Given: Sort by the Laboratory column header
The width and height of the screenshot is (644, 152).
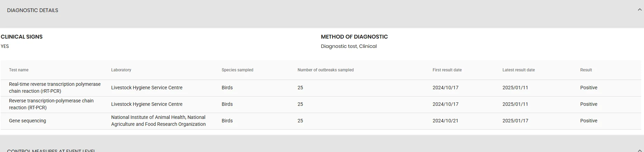Looking at the screenshot, I should click(x=121, y=70).
